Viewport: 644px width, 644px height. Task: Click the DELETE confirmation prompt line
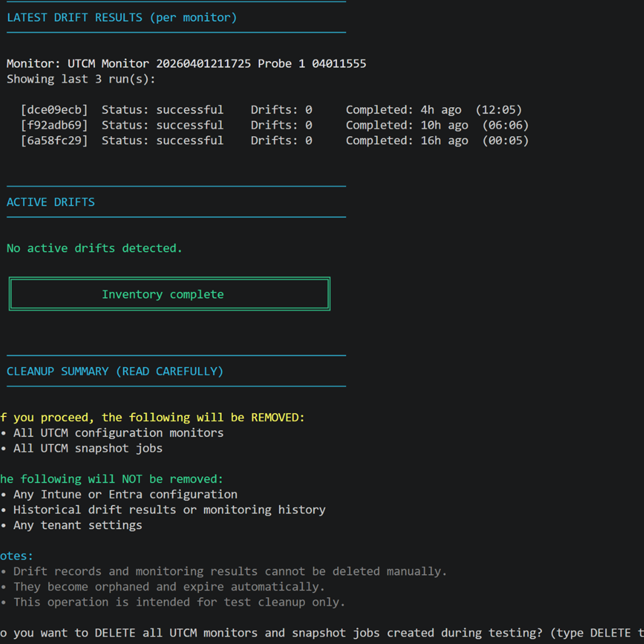[x=322, y=633]
